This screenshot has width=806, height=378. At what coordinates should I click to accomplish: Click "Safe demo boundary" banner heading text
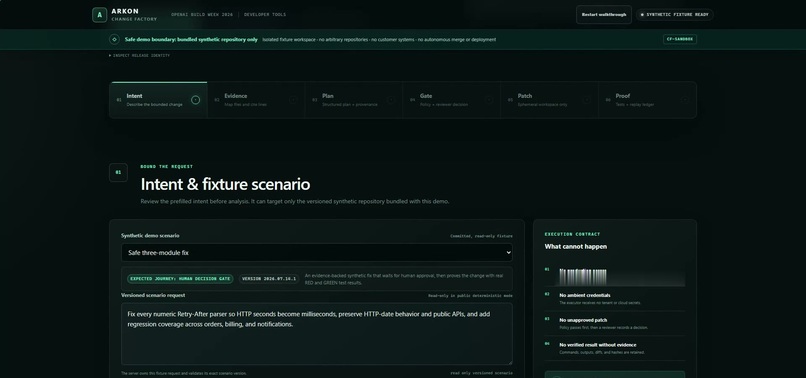click(191, 39)
